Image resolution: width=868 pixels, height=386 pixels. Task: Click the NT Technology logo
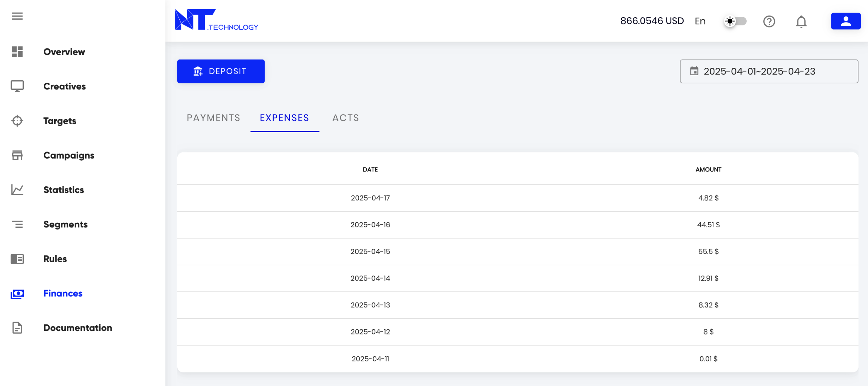(216, 20)
